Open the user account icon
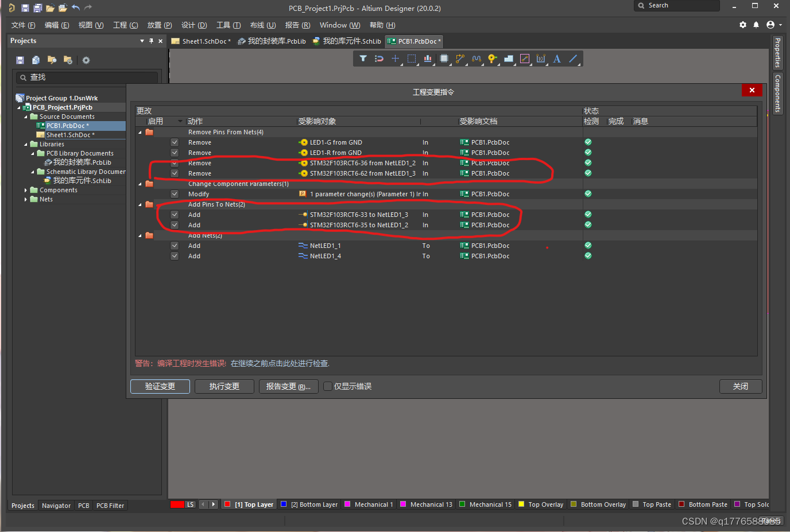Image resolution: width=790 pixels, height=532 pixels. coord(770,25)
